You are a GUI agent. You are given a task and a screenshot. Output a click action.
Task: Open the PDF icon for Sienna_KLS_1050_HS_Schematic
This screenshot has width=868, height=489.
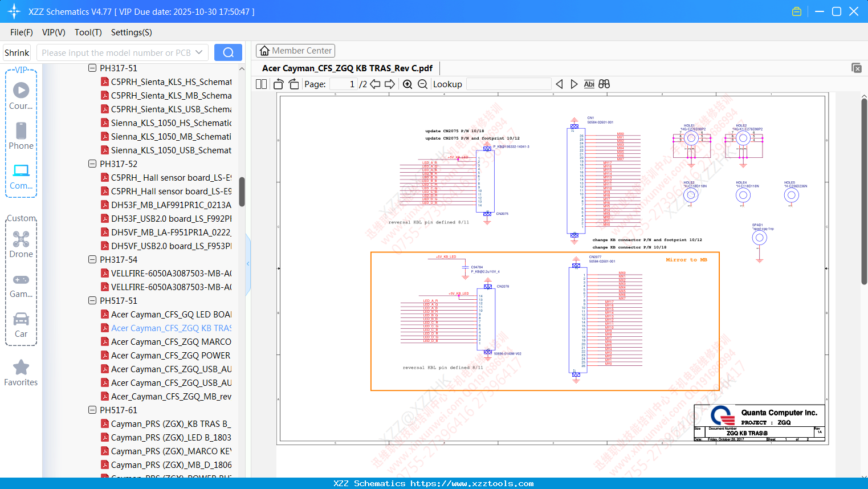[x=105, y=123]
